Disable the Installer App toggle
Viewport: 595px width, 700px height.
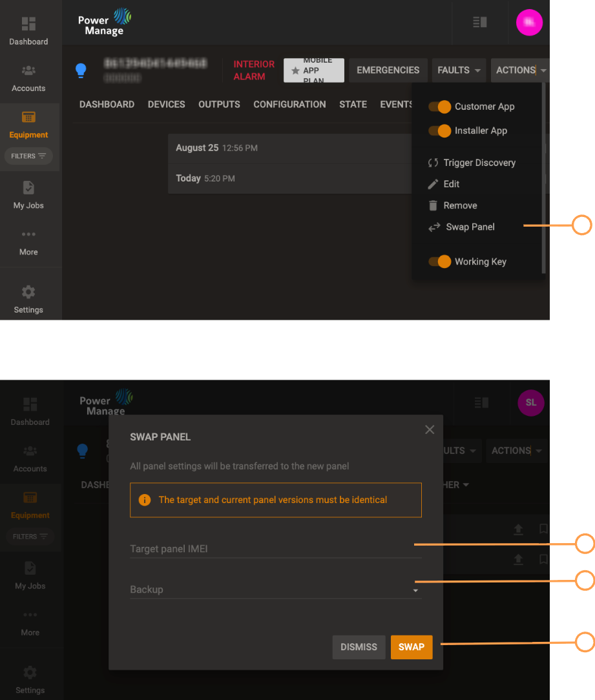tap(439, 130)
